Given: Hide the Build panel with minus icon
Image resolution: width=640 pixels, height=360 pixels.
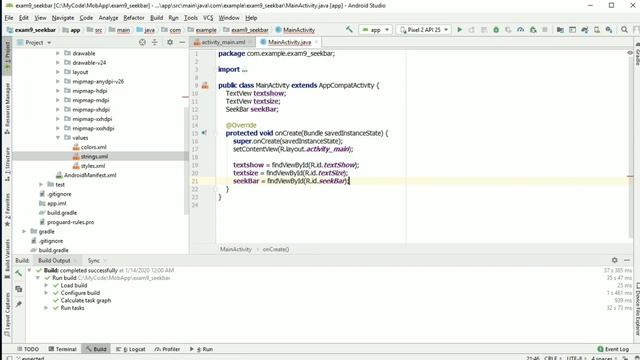Looking at the screenshot, I should pyautogui.click(x=627, y=260).
